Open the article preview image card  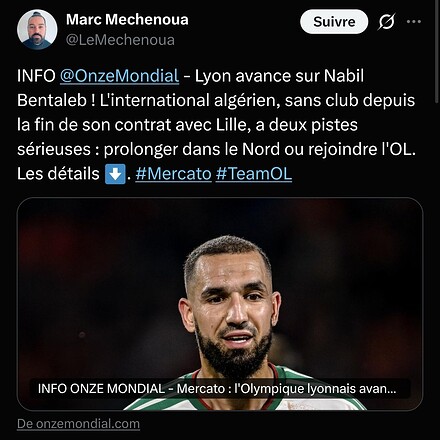(220, 304)
